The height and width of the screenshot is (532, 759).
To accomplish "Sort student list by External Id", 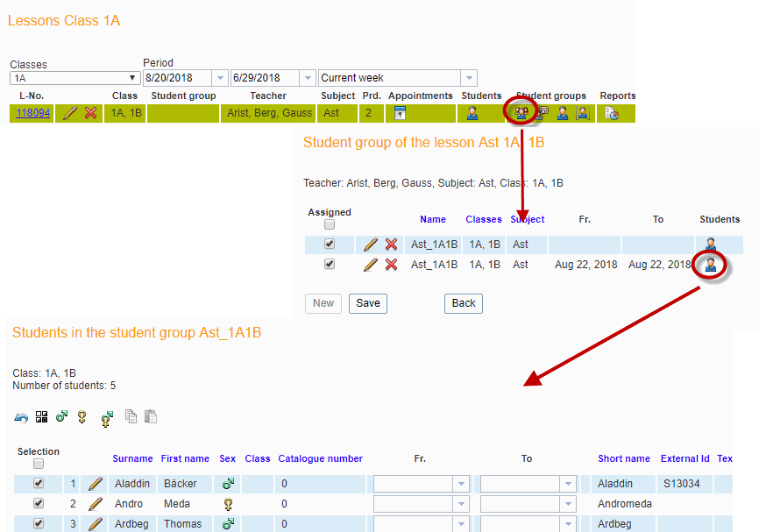I will tap(685, 458).
